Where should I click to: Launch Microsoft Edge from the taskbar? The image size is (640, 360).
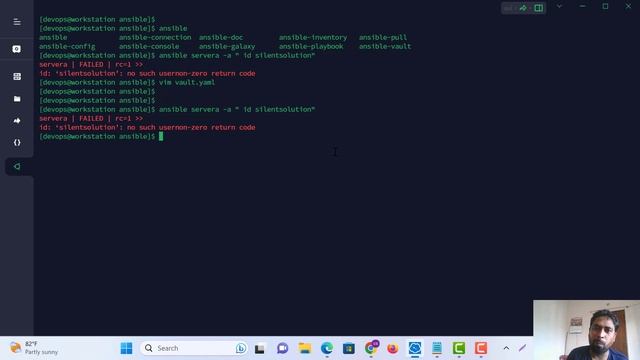point(327,348)
